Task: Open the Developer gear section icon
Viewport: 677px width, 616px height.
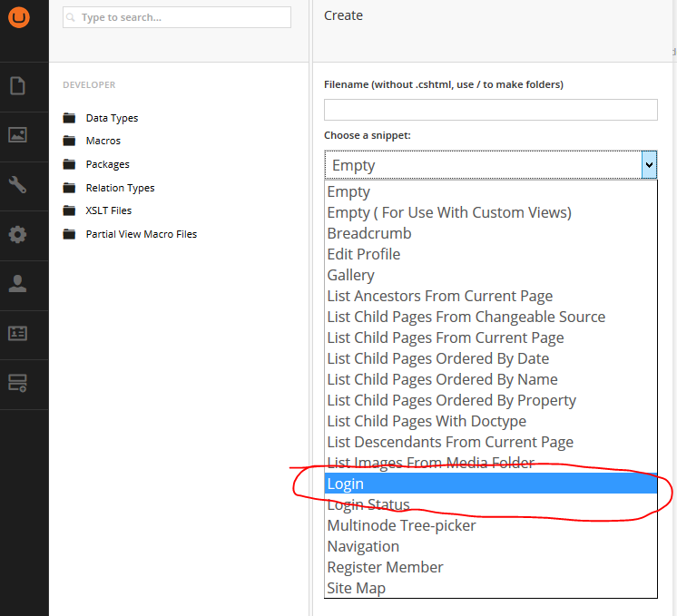Action: [x=18, y=234]
